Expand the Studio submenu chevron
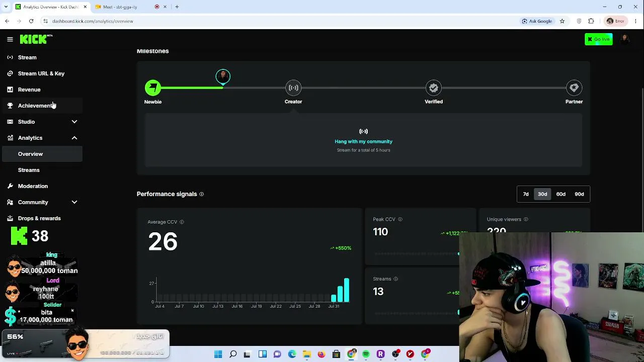Image resolution: width=644 pixels, height=362 pixels. (74, 122)
